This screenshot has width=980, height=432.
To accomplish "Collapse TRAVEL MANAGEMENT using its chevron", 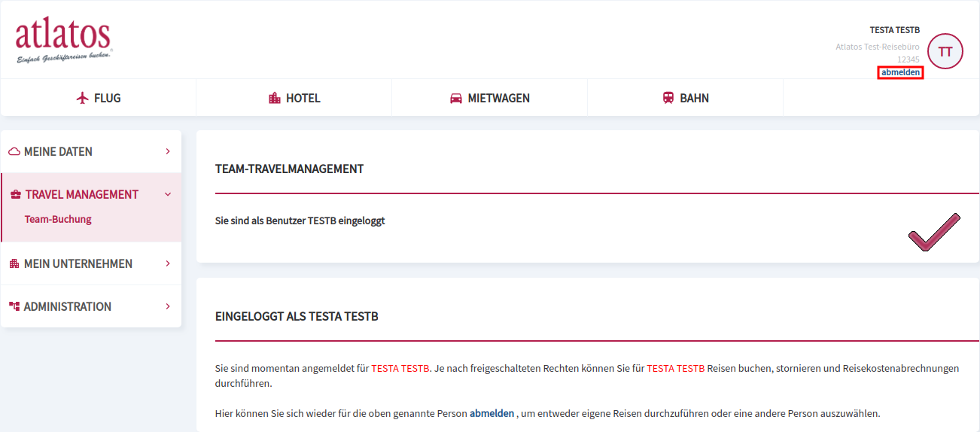I will point(168,194).
